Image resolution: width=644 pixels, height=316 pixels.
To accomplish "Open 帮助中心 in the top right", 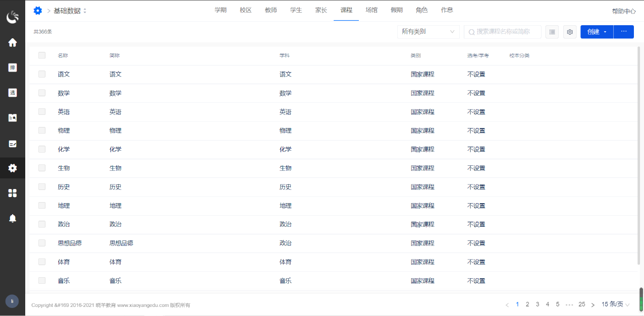I will [623, 10].
